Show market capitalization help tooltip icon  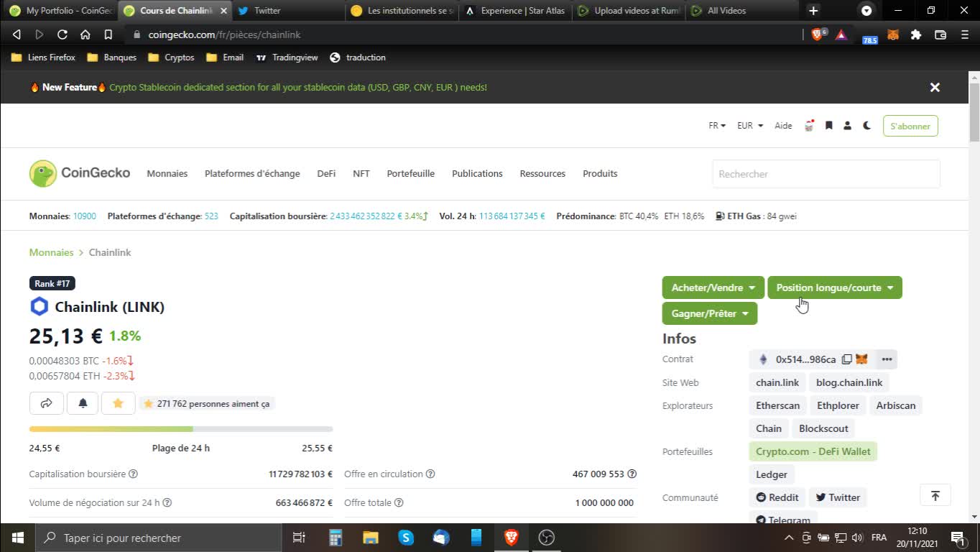tap(133, 474)
